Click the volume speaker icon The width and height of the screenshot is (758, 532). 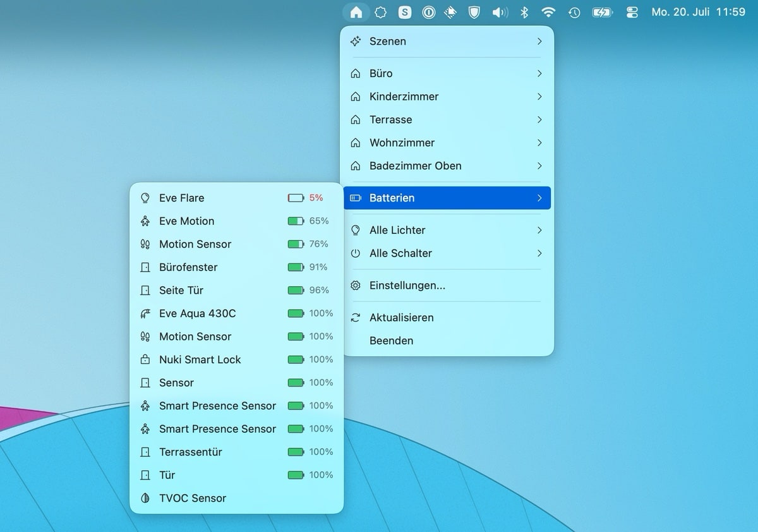(500, 12)
